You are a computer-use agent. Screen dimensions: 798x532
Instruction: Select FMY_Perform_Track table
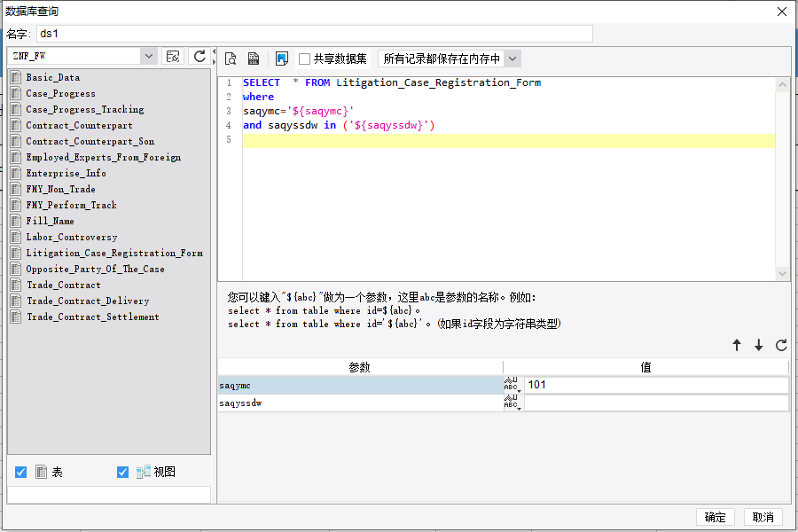point(71,205)
